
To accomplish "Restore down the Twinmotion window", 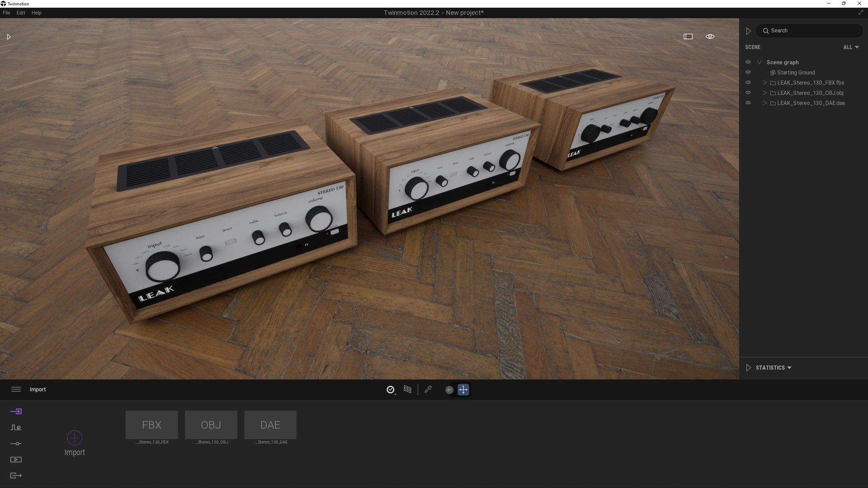I will (x=844, y=4).
